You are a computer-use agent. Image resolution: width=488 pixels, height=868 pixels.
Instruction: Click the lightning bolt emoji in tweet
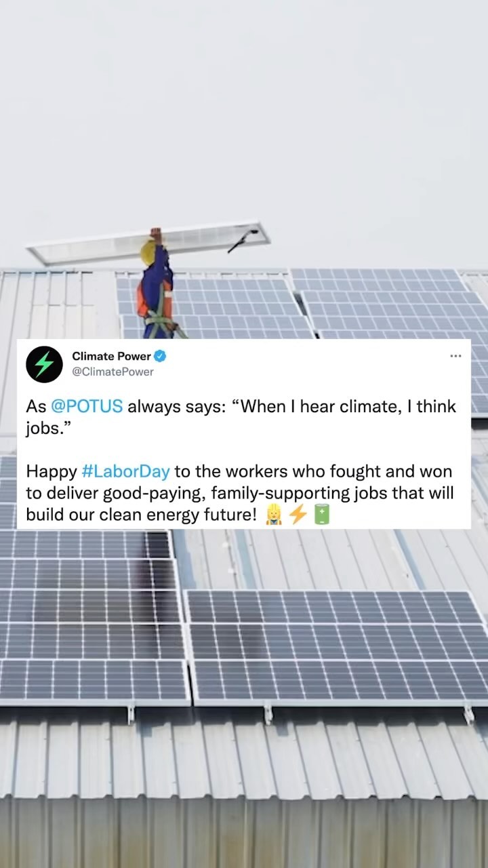tap(298, 515)
